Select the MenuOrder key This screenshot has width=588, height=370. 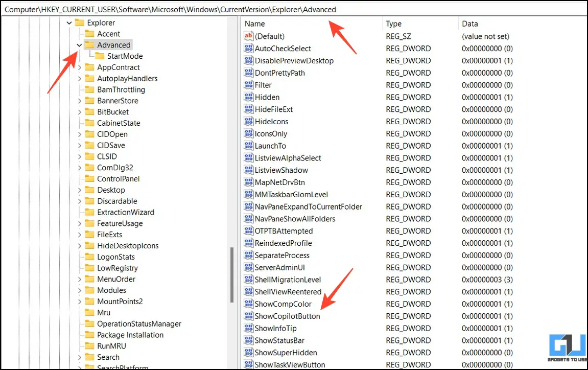[x=116, y=279]
